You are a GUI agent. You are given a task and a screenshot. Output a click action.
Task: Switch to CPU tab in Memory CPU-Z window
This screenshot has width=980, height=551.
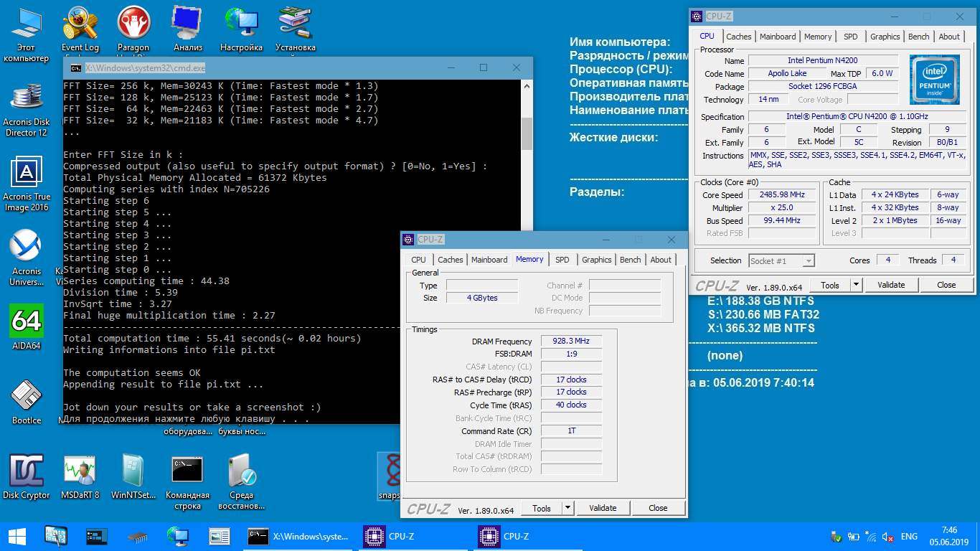coord(419,260)
